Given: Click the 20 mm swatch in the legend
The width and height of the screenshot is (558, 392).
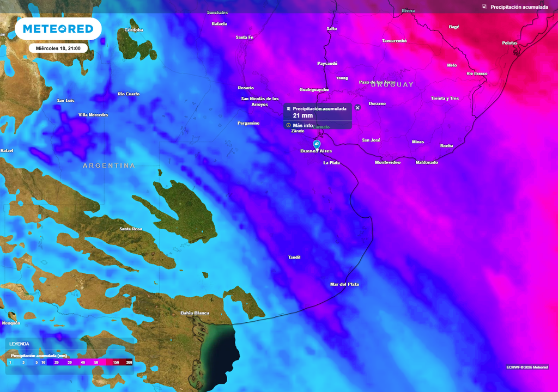Looking at the screenshot, I should (56, 362).
